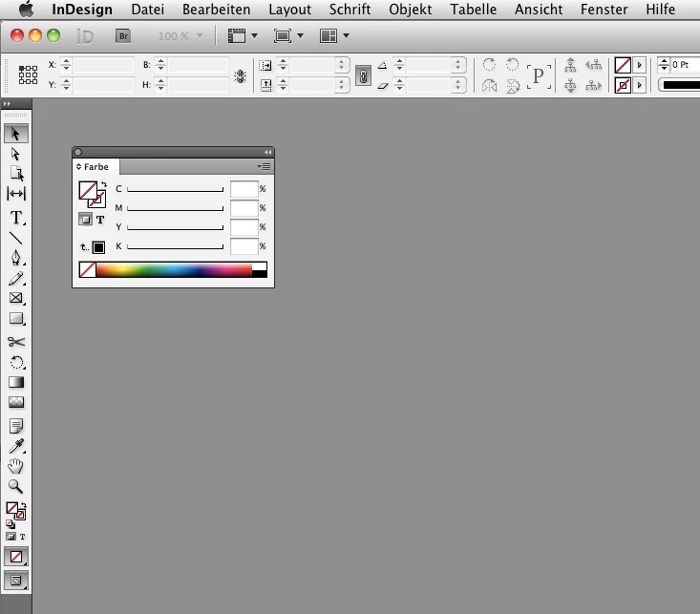Select the Direct Selection tool
The image size is (700, 614).
(x=16, y=154)
